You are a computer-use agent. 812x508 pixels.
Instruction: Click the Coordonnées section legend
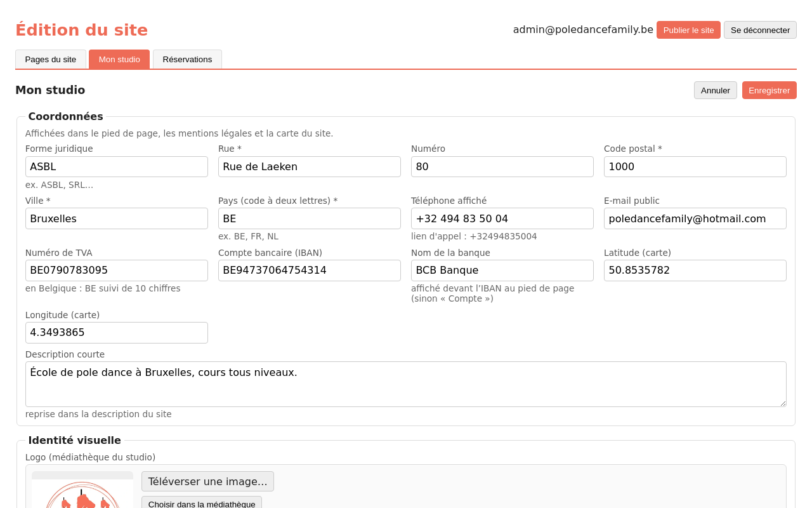65,116
